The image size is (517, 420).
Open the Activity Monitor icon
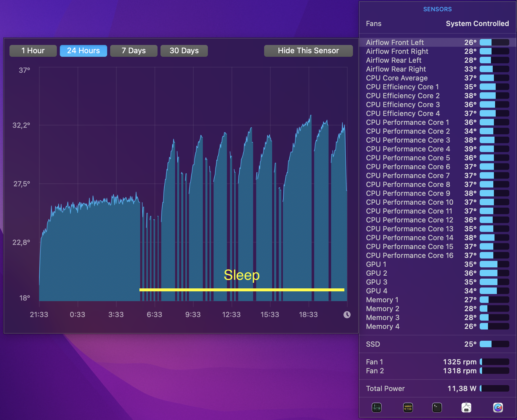point(377,408)
